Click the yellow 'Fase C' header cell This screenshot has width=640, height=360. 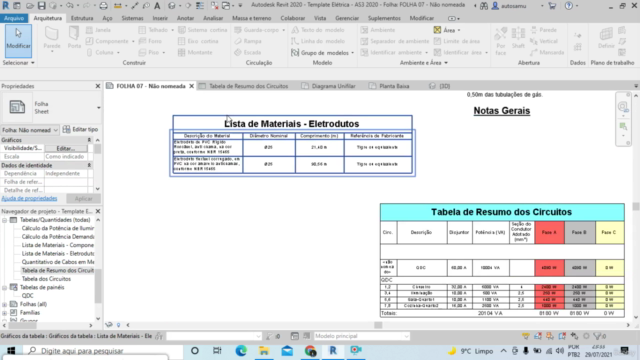(609, 233)
